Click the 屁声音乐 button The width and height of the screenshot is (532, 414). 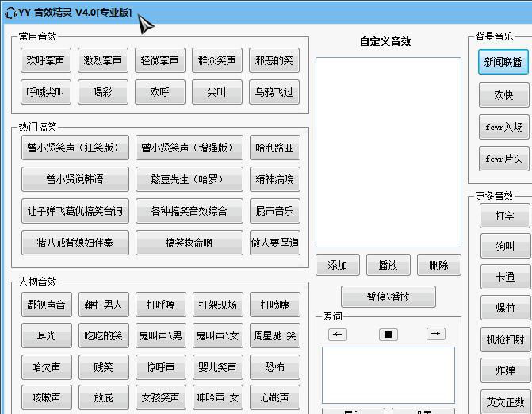click(275, 211)
